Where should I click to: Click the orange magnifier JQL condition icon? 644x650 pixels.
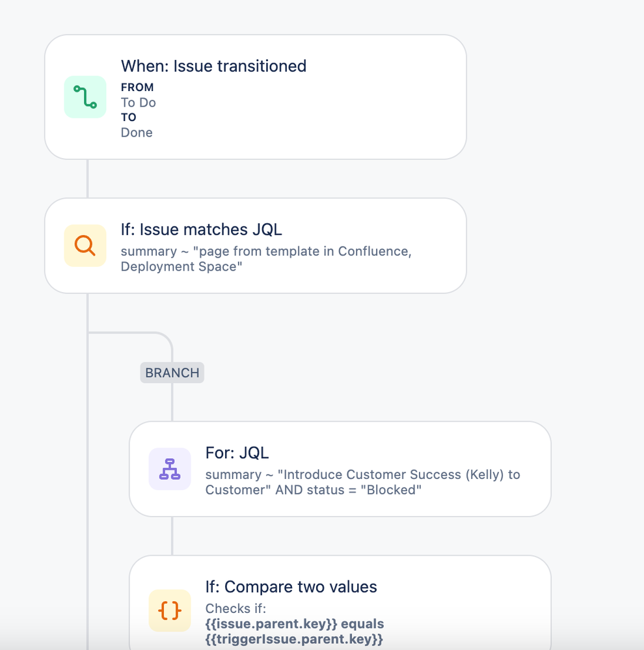(x=85, y=245)
